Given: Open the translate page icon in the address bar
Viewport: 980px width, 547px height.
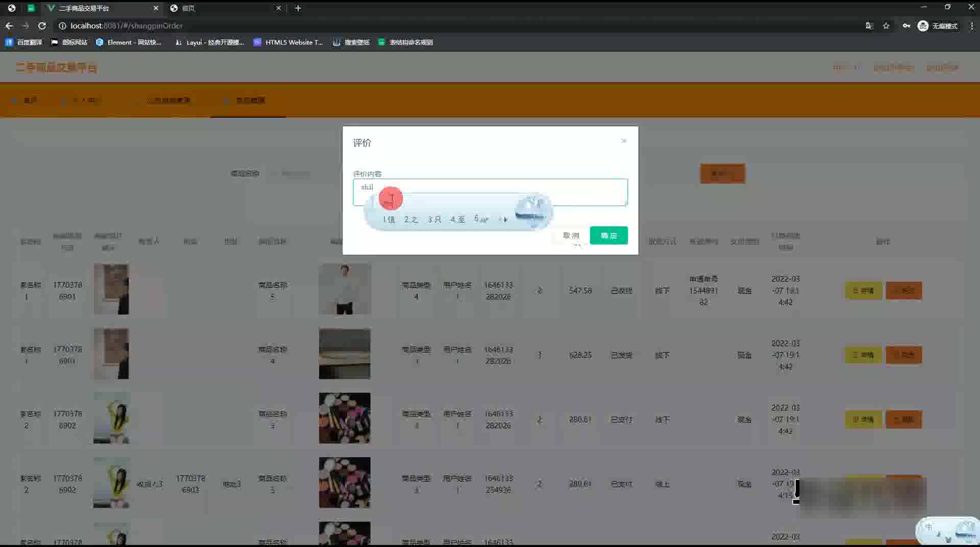Looking at the screenshot, I should tap(869, 26).
